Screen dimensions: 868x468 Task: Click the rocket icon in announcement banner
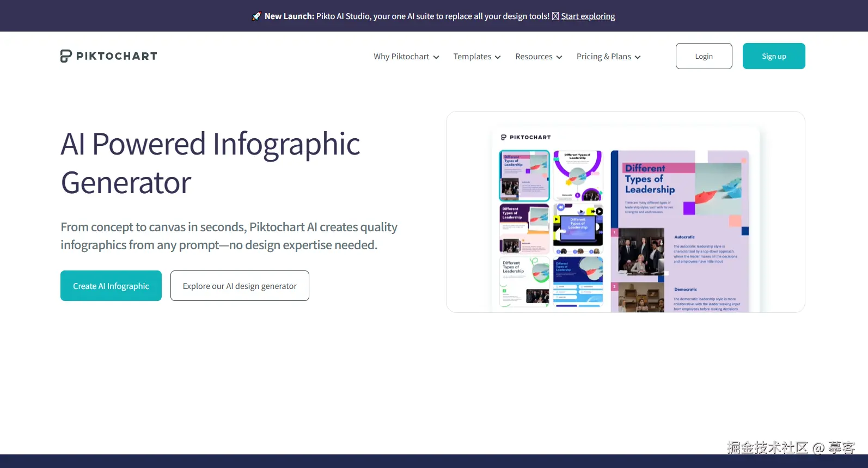(x=256, y=16)
